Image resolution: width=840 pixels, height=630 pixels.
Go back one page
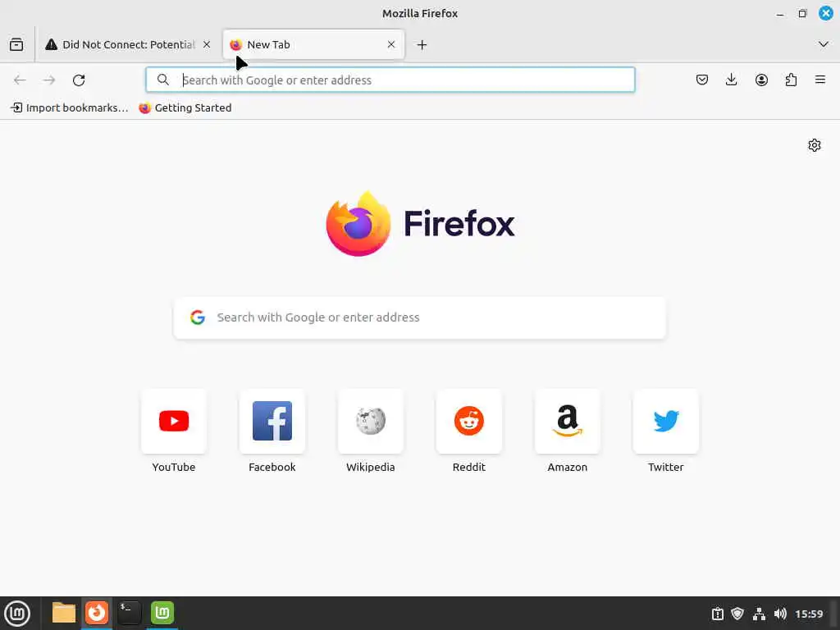(20, 80)
